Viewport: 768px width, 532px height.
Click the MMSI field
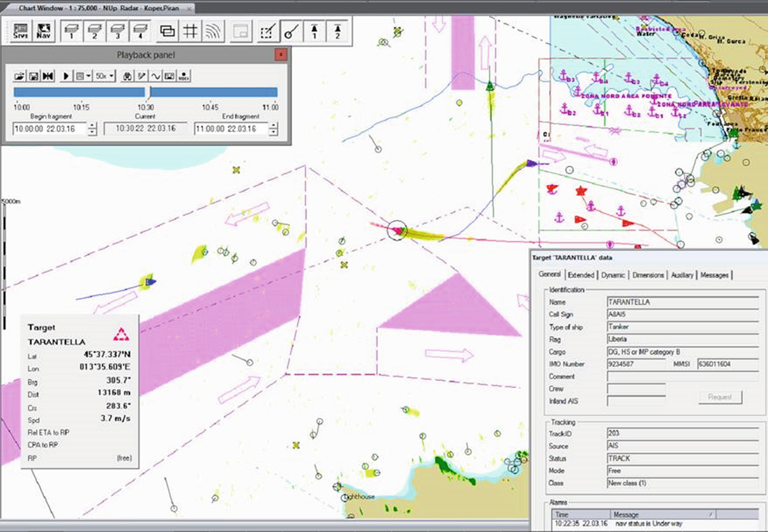(x=728, y=364)
